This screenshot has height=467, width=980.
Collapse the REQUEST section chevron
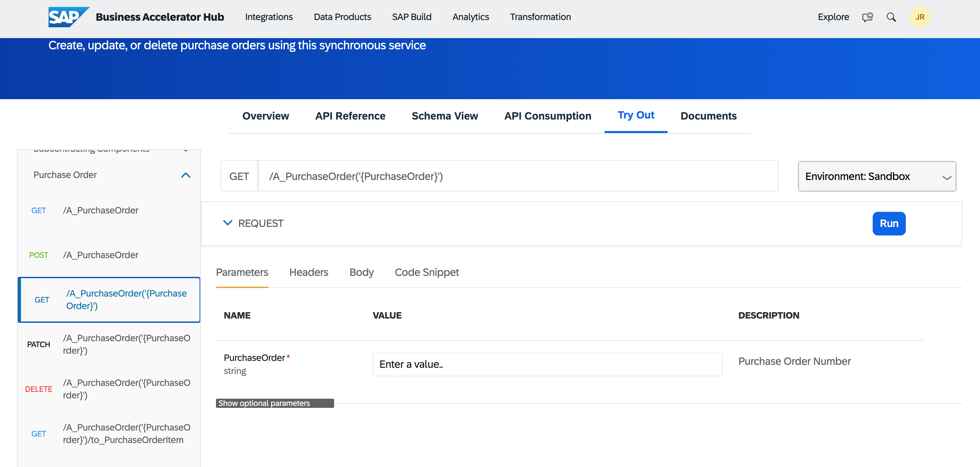227,223
